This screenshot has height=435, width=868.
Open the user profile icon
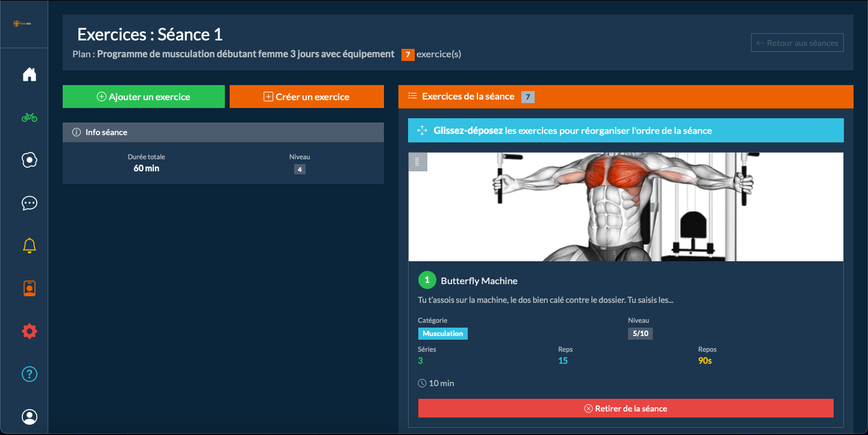30,417
